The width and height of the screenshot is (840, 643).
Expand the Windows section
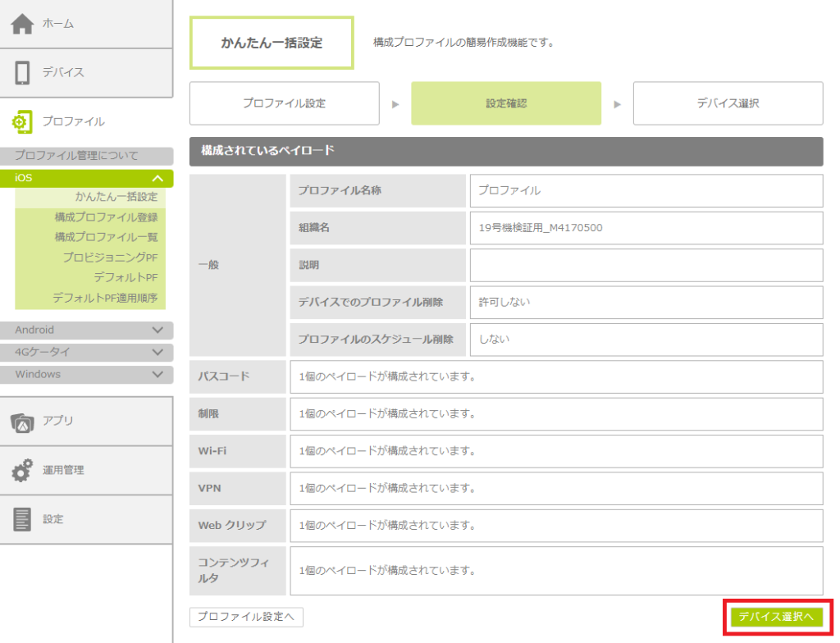pos(157,374)
